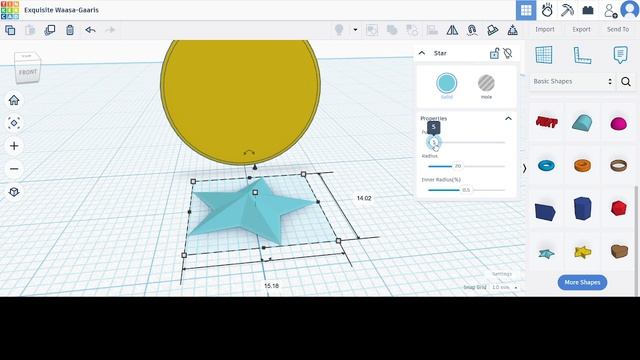Viewport: 640px width, 360px height.
Task: Reset to Home view
Action: coord(14,100)
